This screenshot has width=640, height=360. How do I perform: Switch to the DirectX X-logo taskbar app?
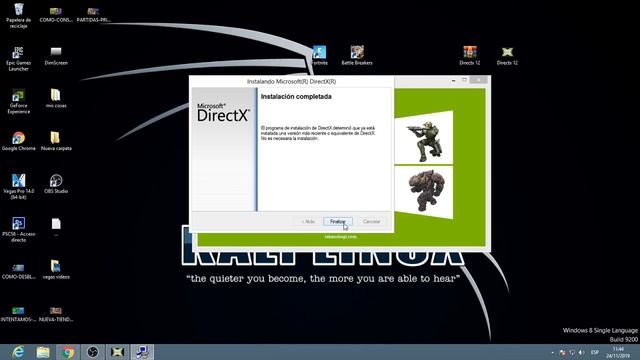[x=118, y=352]
